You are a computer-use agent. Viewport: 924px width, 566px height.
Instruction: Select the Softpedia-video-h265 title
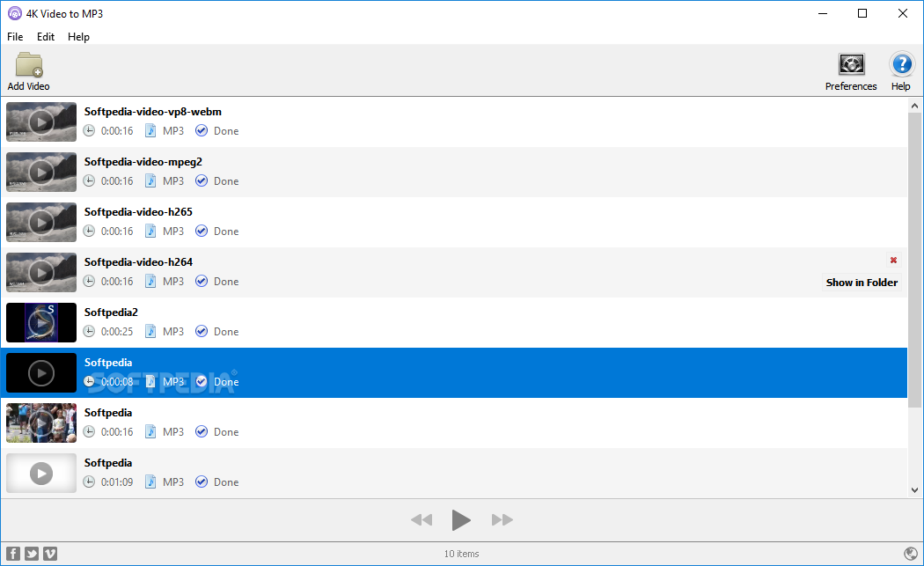click(138, 211)
